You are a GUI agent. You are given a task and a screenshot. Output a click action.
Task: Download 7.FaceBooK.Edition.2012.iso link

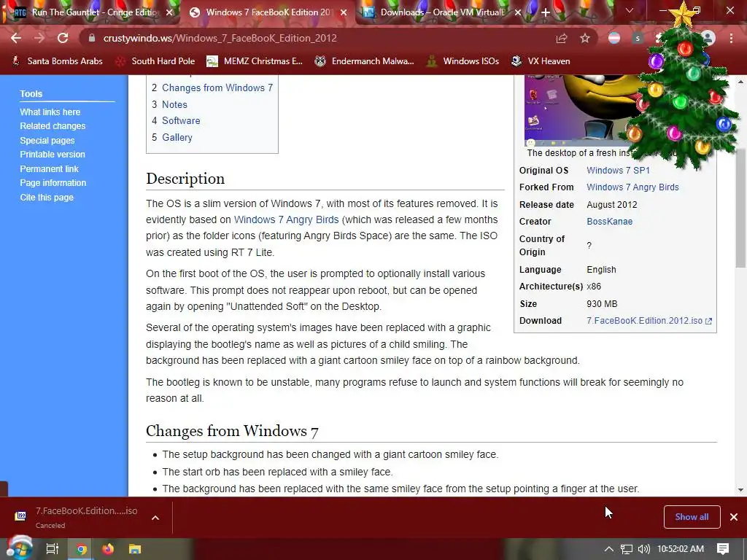point(649,321)
